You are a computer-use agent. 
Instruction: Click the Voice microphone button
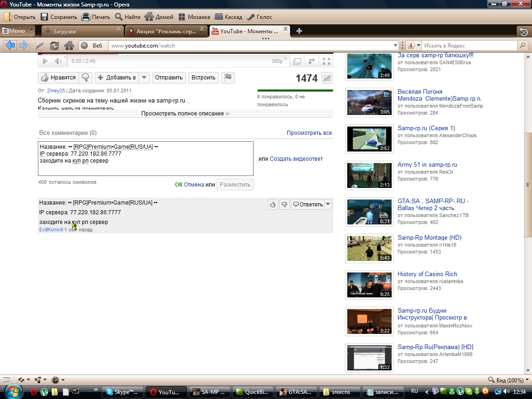pos(260,17)
